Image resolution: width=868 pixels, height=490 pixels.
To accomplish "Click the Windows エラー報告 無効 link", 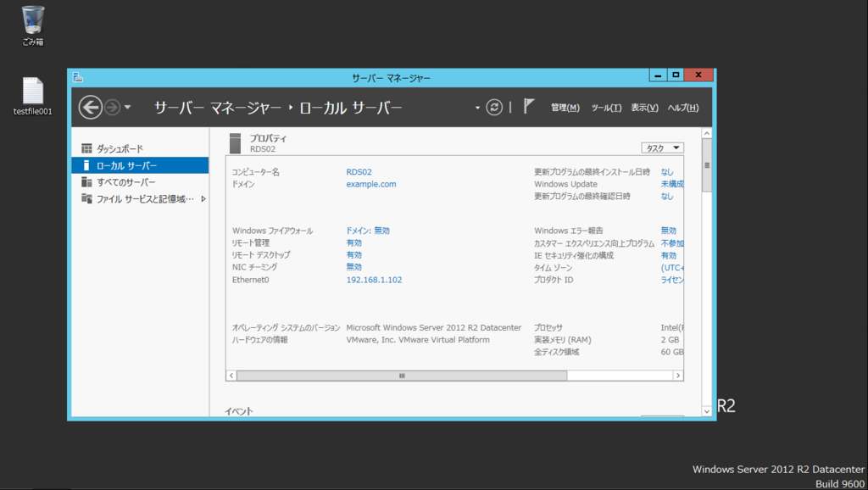I will tap(668, 231).
